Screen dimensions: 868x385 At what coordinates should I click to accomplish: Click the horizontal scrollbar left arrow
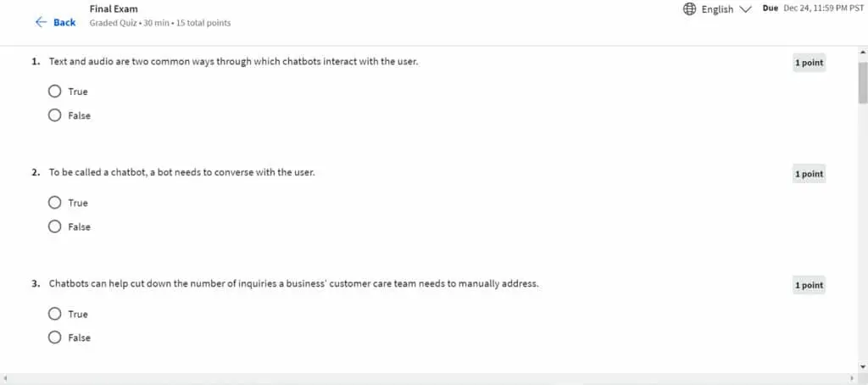pyautogui.click(x=5, y=379)
